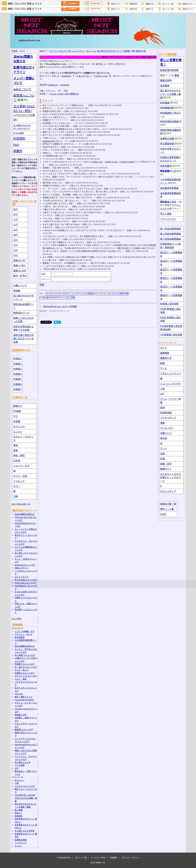Open the ジョーク・ネタ category
Viewport: 196px width, 868px height.
tap(21, 466)
